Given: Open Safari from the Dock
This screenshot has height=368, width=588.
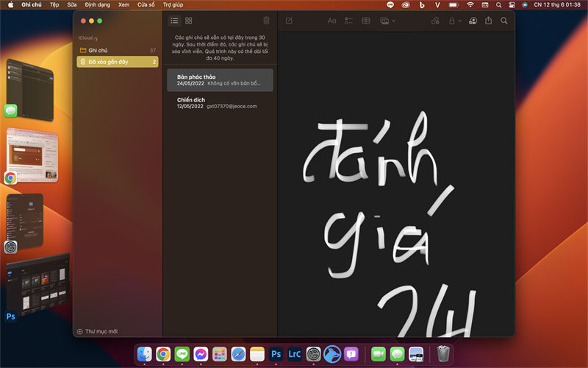Looking at the screenshot, I should (238, 354).
